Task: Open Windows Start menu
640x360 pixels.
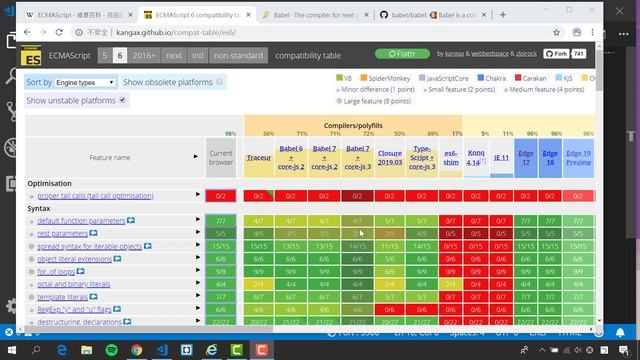Action: pos(11,350)
